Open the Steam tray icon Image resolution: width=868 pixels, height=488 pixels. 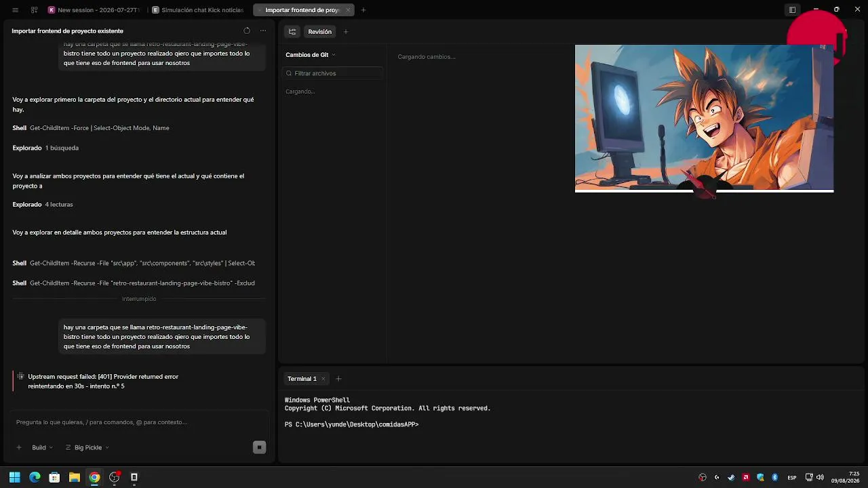click(x=731, y=477)
